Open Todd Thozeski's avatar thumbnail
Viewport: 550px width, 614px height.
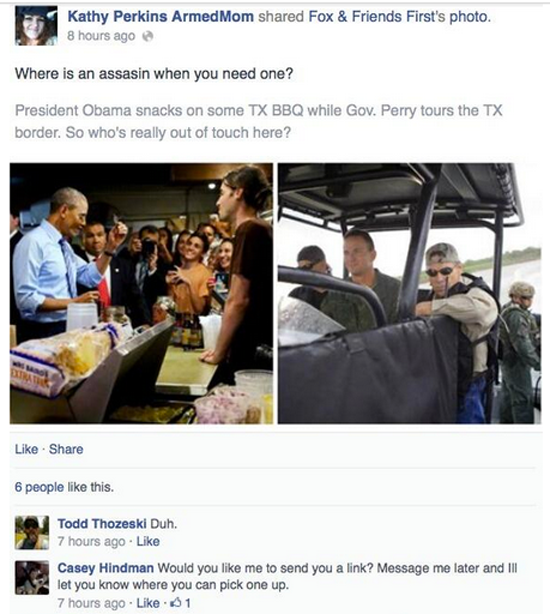pyautogui.click(x=32, y=533)
